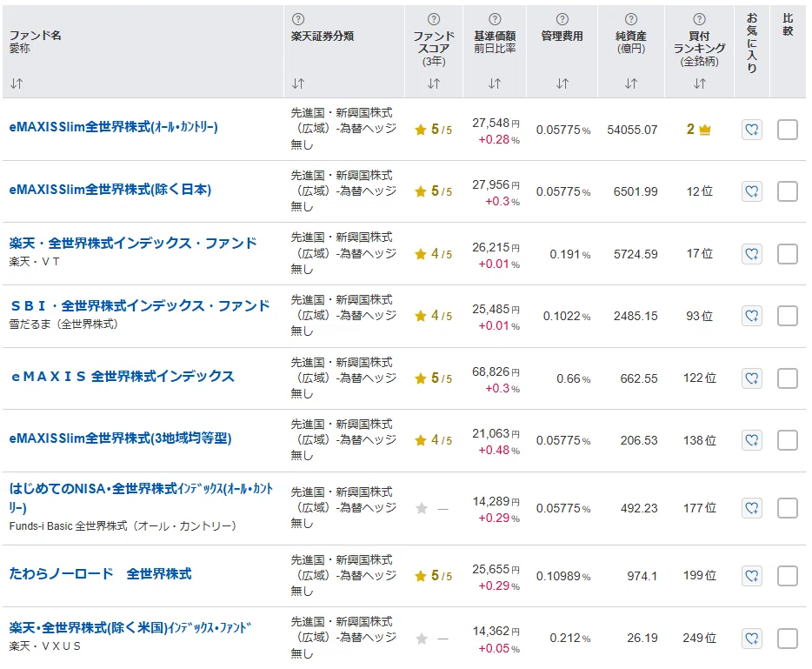Open eMAXIS Slim全世界株式(オール・カントリー) fund page
812x669 pixels.
coord(113,127)
